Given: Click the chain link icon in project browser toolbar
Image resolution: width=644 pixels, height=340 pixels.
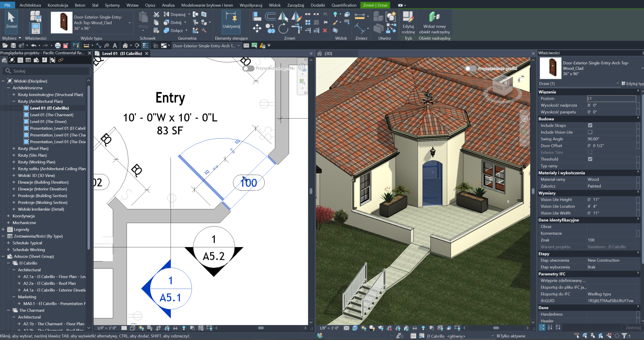Looking at the screenshot, I should (61, 60).
